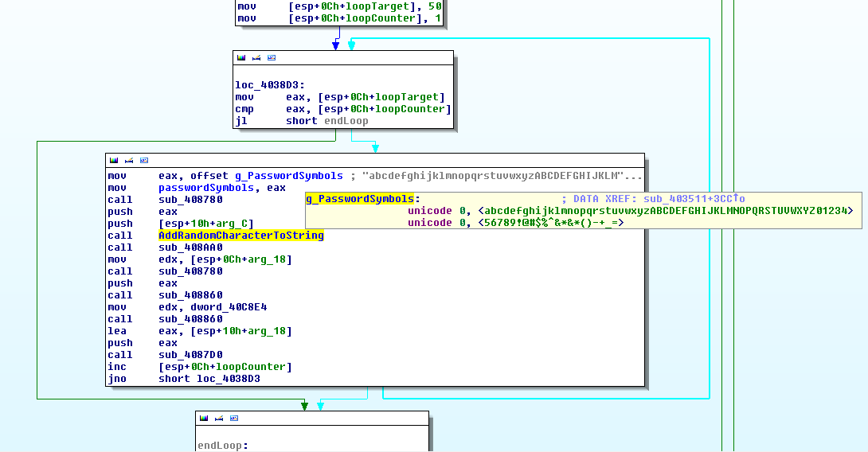This screenshot has width=868, height=452.
Task: Select the 'mov [esp+0Ch+loopCounter], 1' line
Action: tap(339, 18)
